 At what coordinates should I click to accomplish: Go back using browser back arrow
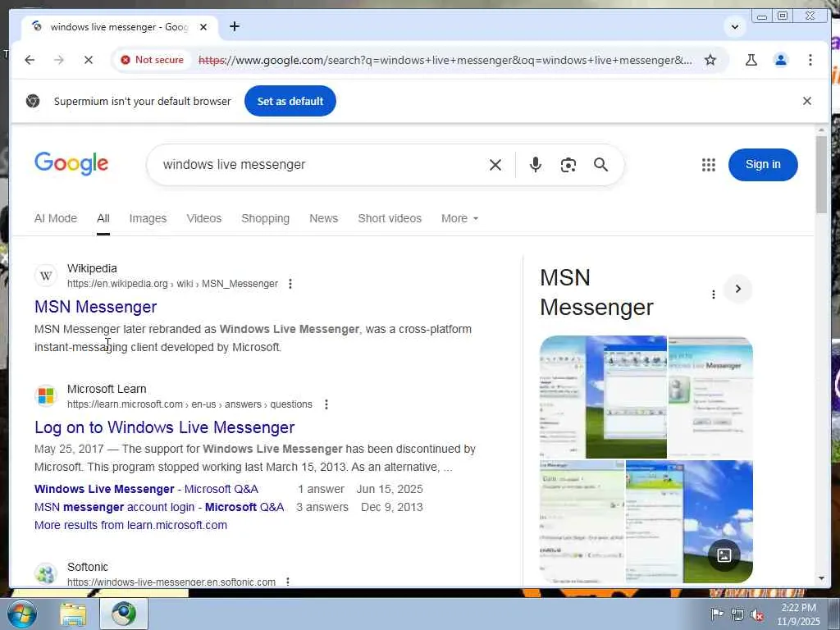30,60
